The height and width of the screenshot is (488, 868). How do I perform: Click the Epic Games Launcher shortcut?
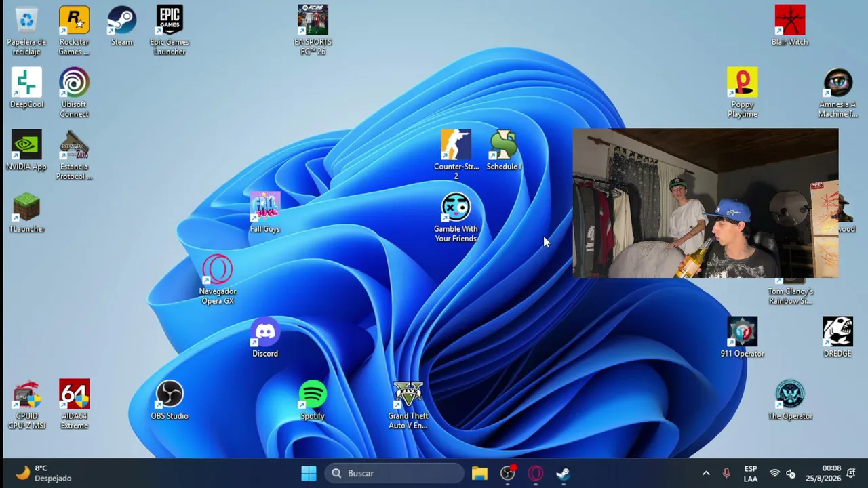(x=170, y=31)
